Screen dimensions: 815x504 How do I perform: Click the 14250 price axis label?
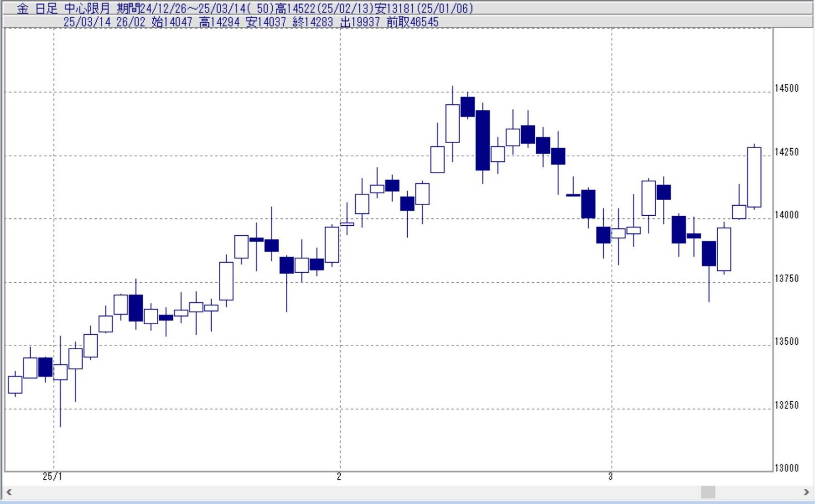pyautogui.click(x=787, y=152)
